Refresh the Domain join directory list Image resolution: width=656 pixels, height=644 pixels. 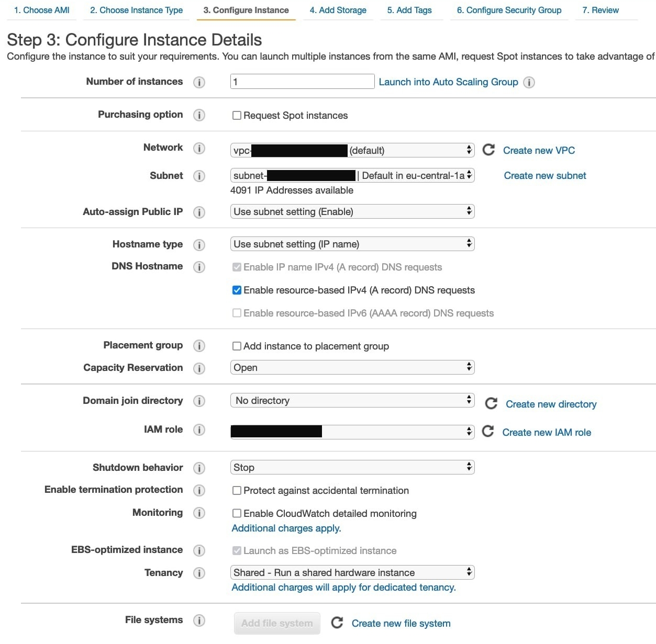point(491,403)
